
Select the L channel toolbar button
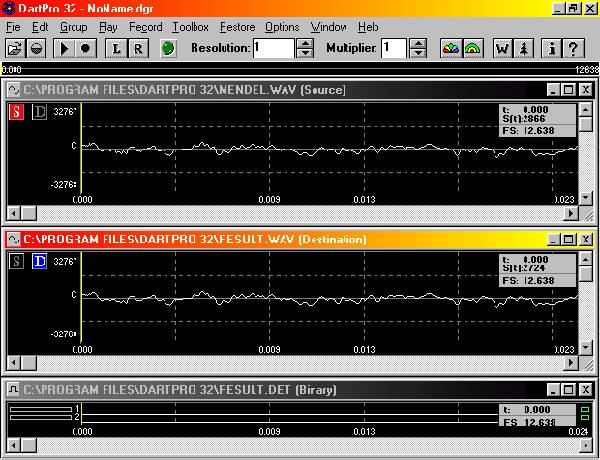click(116, 48)
